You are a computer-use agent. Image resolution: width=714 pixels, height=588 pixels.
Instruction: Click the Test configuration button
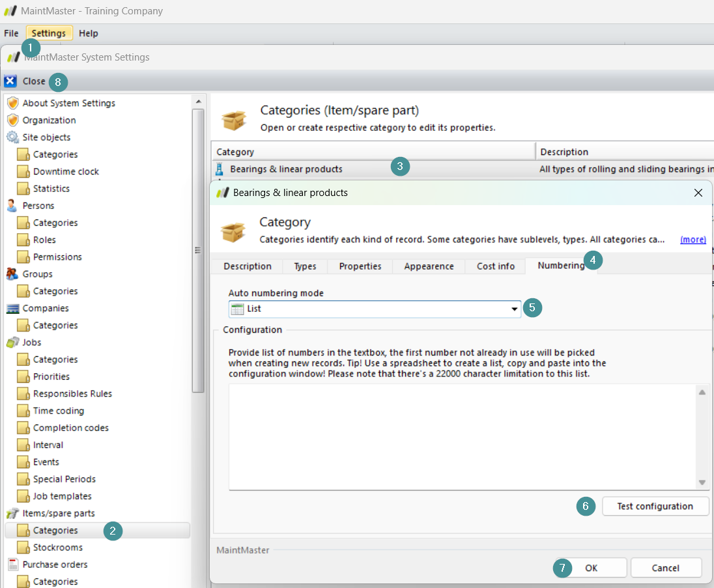point(655,507)
